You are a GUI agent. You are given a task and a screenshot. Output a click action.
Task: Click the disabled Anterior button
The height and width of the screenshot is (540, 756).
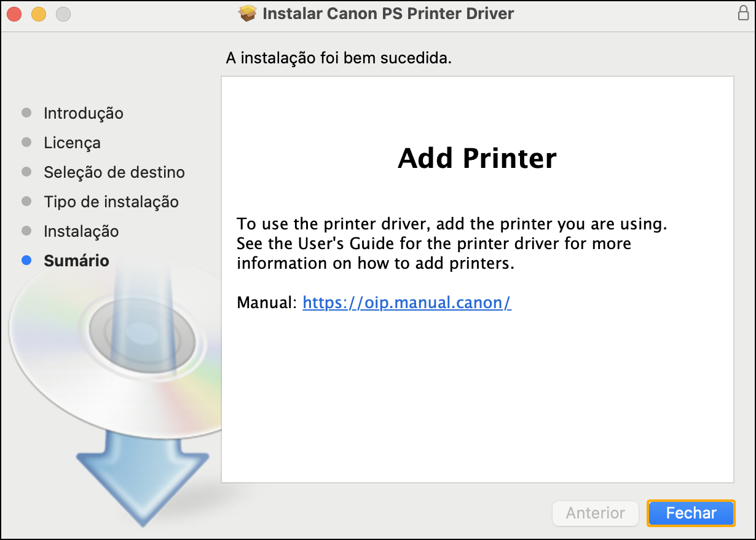point(595,513)
